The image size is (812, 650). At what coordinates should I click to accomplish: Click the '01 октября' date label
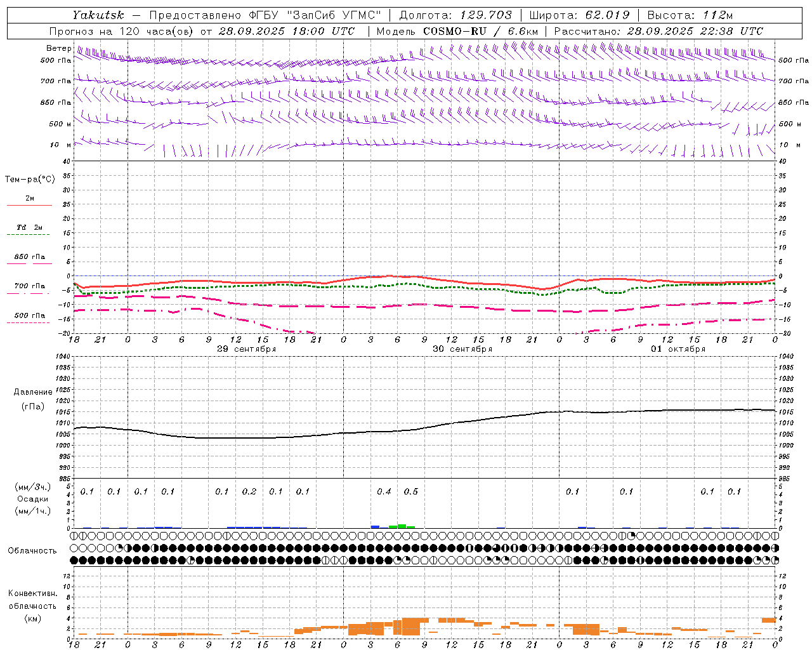point(678,349)
